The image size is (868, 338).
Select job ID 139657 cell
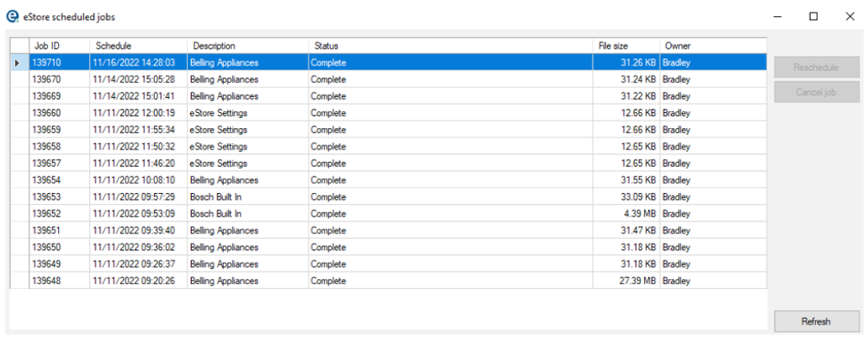[x=59, y=164]
